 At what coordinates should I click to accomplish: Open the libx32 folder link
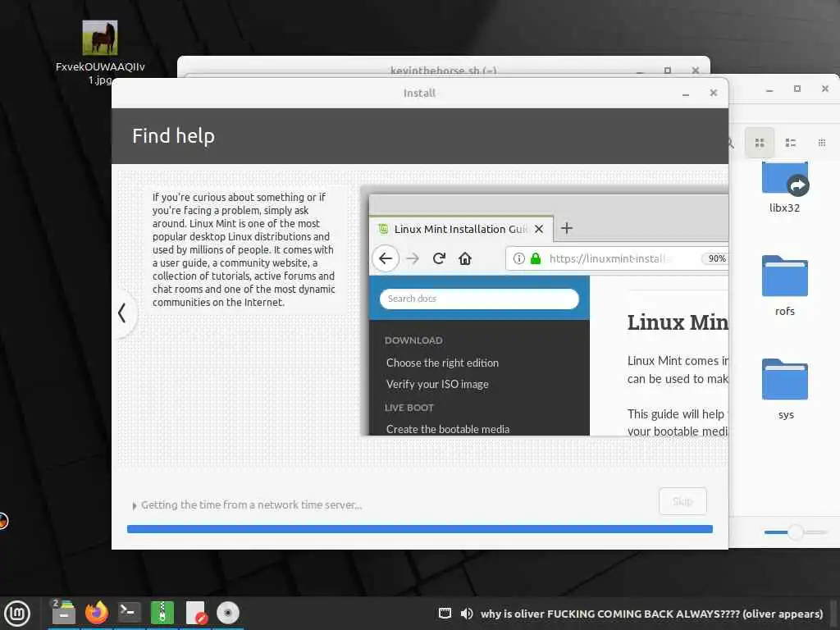785,188
